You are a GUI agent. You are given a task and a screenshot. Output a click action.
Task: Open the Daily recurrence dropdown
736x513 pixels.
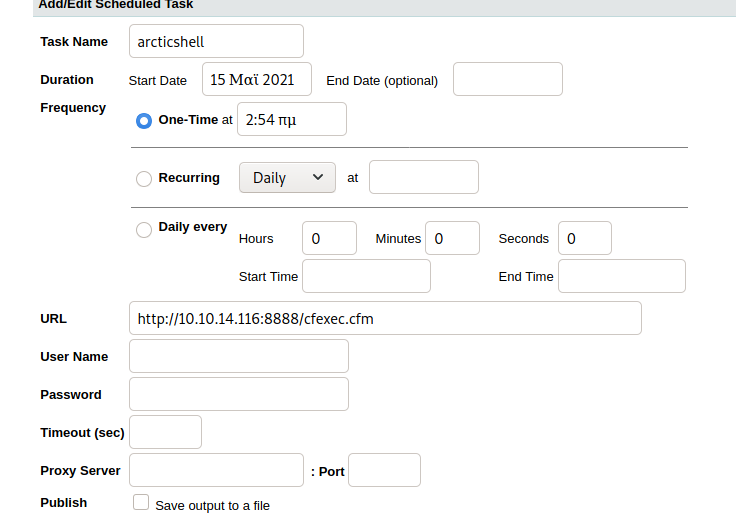pyautogui.click(x=287, y=177)
